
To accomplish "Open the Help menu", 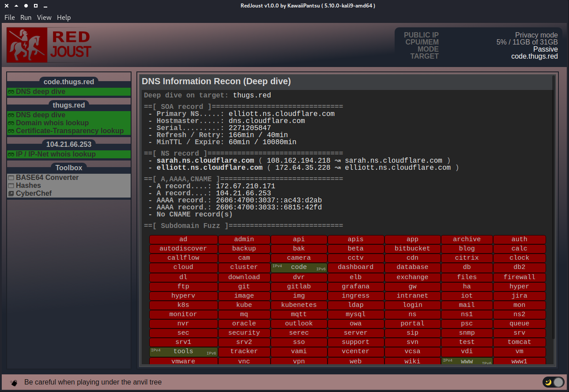I will [x=64, y=18].
